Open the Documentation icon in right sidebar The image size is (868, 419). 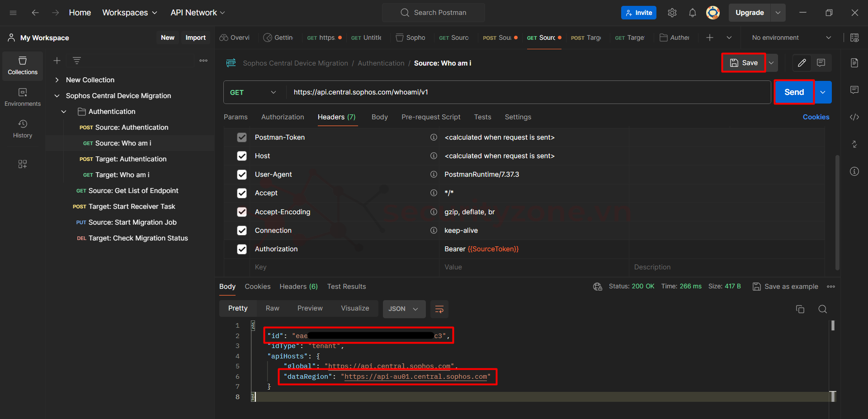pos(854,63)
